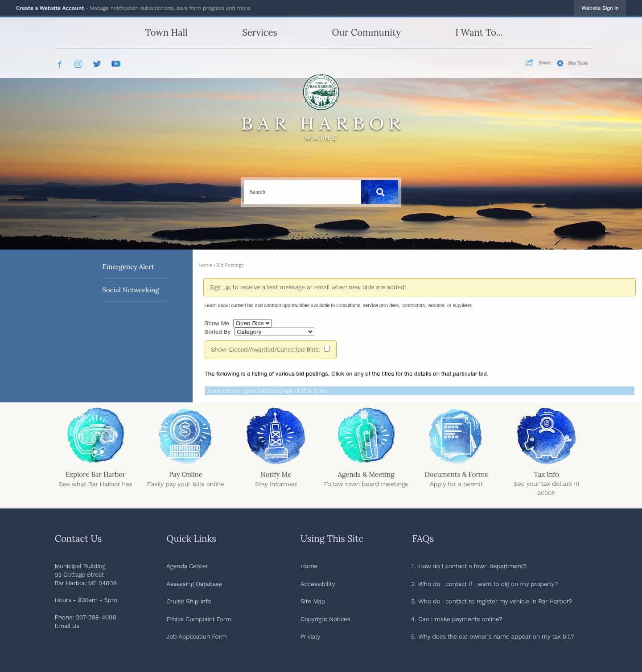Image resolution: width=642 pixels, height=672 pixels.
Task: Open the Facebook social icon
Action: (59, 64)
